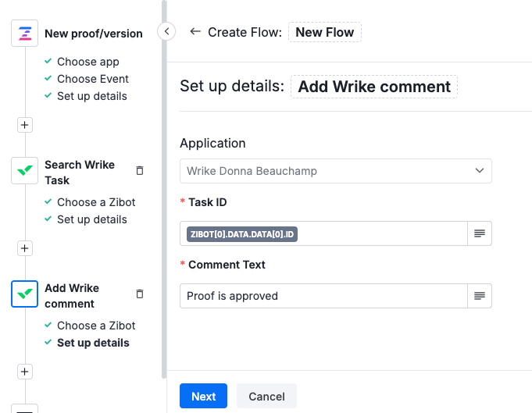Add step after Search Wrike Task
This screenshot has height=413, width=532.
pos(25,248)
